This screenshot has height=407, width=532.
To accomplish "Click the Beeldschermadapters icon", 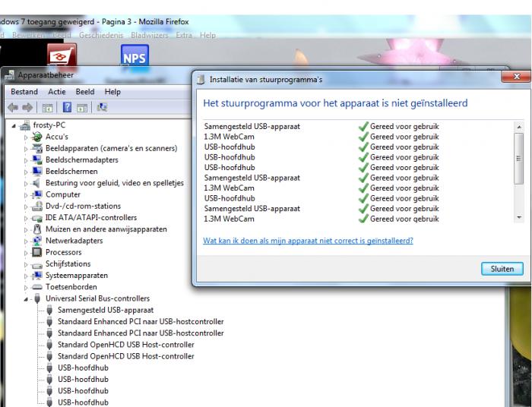I will coord(36,160).
